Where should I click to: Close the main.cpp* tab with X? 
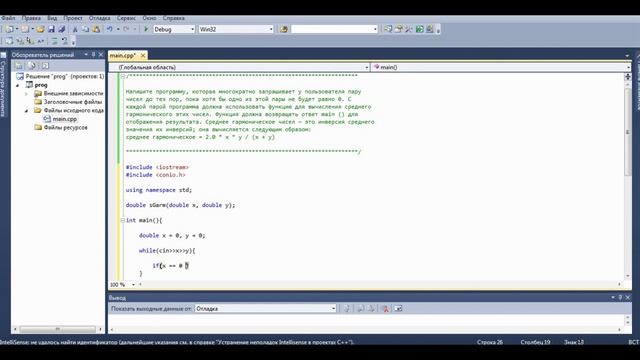click(x=143, y=55)
